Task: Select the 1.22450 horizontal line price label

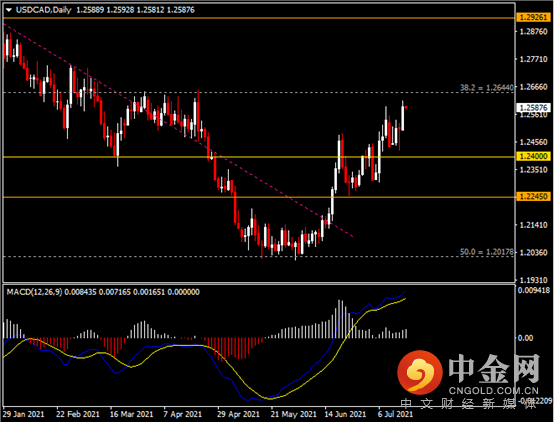Action: coord(534,197)
